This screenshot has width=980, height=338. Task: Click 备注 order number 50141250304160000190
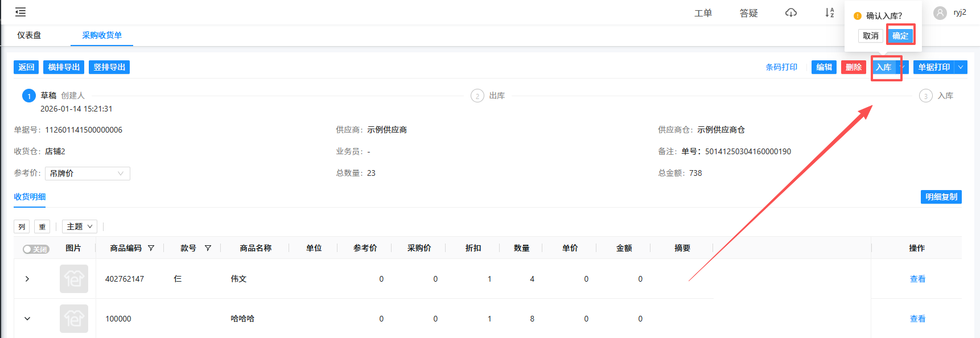click(x=748, y=151)
